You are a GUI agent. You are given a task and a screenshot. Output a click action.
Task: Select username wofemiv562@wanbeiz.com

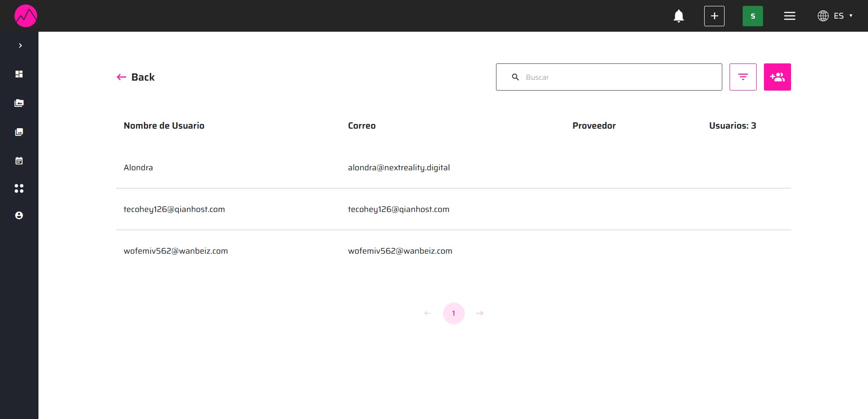(x=176, y=251)
